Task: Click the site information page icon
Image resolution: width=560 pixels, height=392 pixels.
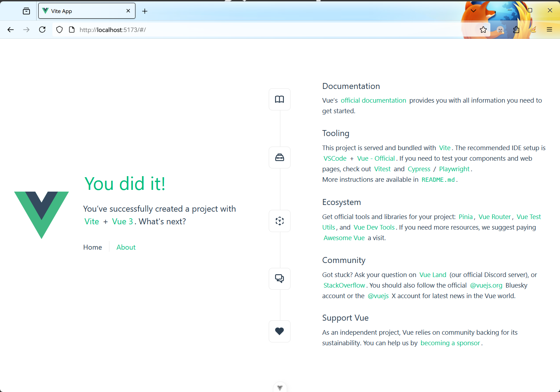Action: 72,30
